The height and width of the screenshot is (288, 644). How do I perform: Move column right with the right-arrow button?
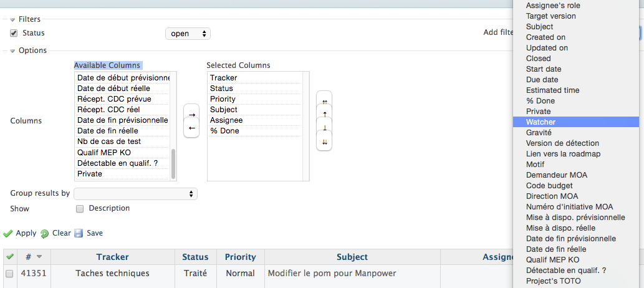[x=191, y=115]
